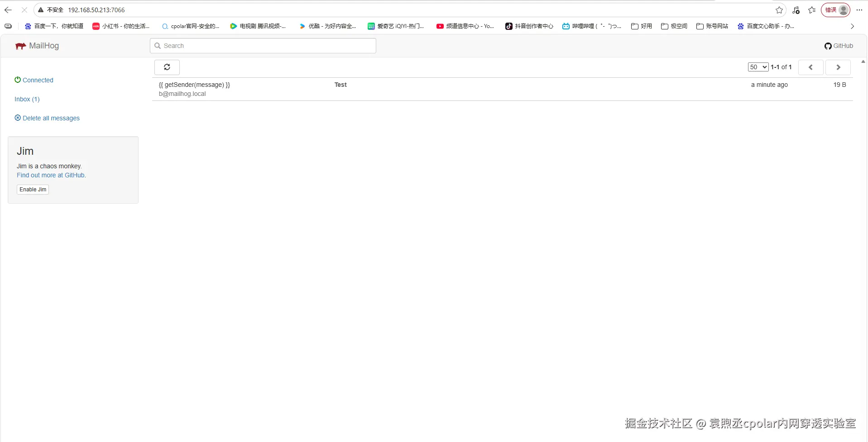Refresh the message list

(x=167, y=67)
